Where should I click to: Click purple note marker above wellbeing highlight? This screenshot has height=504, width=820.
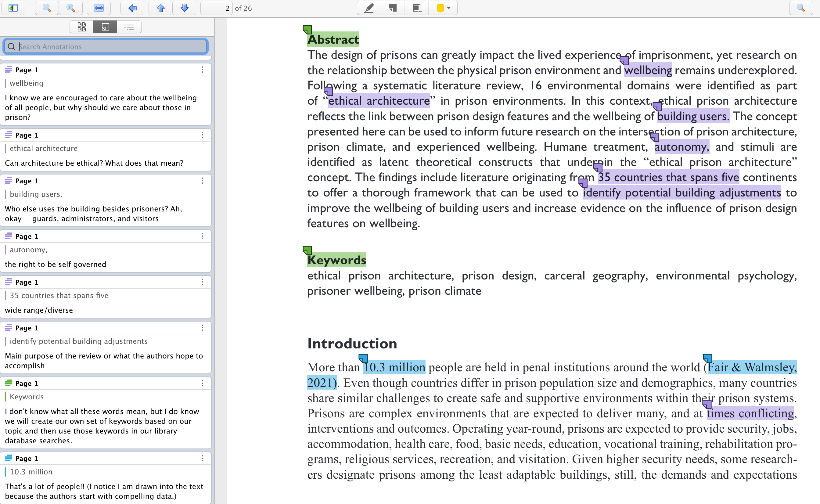click(624, 60)
